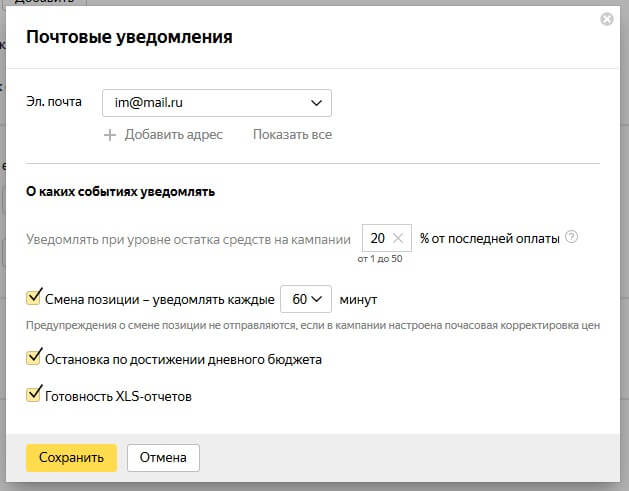The image size is (629, 491).
Task: Click the Отмена button
Action: click(x=163, y=458)
